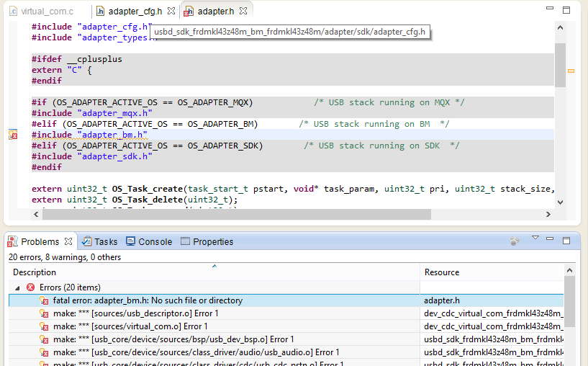Open the Properties view tab
588x366 pixels.
pos(207,242)
